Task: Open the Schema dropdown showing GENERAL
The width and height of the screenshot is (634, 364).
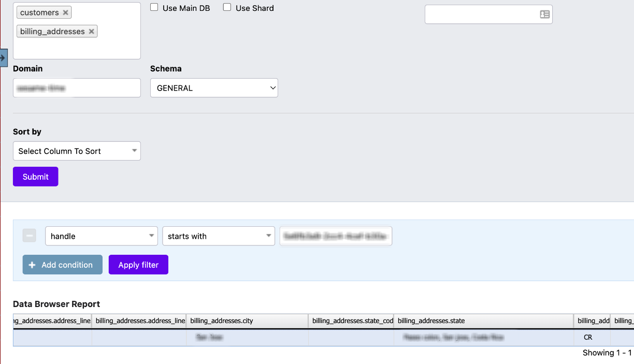Action: pyautogui.click(x=214, y=88)
